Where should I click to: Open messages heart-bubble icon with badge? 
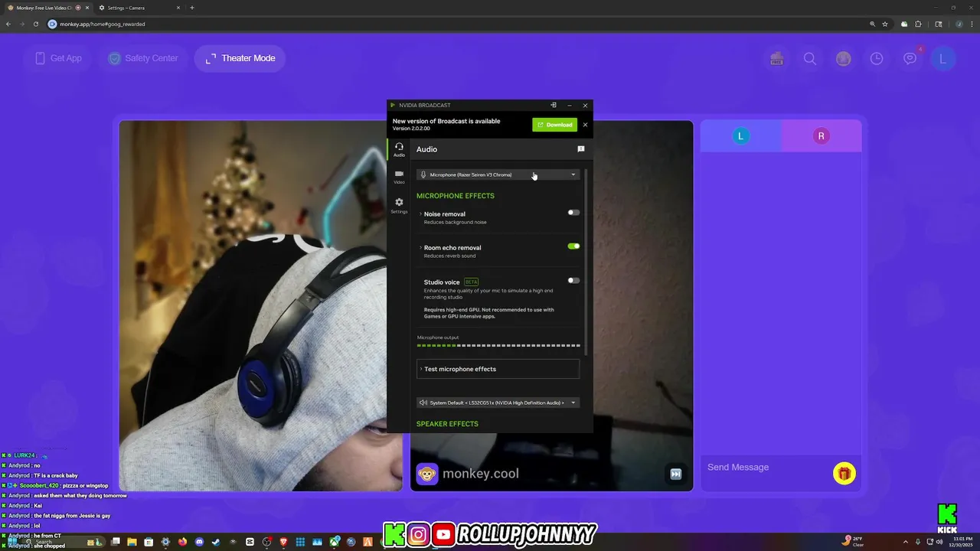pos(910,58)
